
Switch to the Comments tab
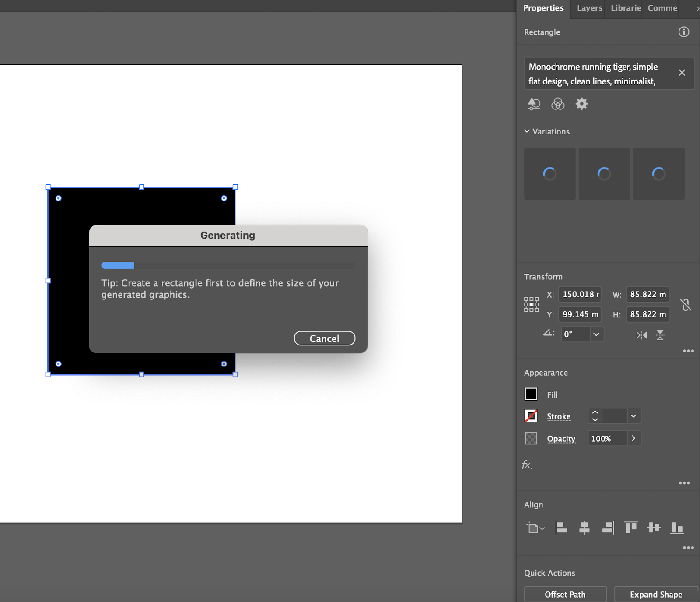click(662, 8)
